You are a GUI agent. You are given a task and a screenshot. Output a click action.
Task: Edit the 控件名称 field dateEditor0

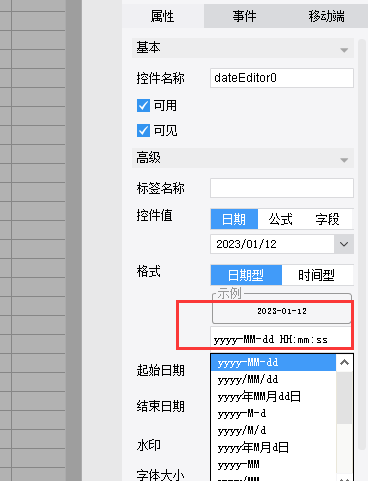tap(282, 78)
